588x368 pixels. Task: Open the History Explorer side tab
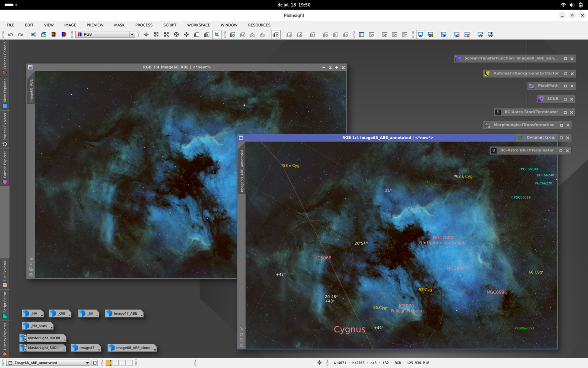5,340
